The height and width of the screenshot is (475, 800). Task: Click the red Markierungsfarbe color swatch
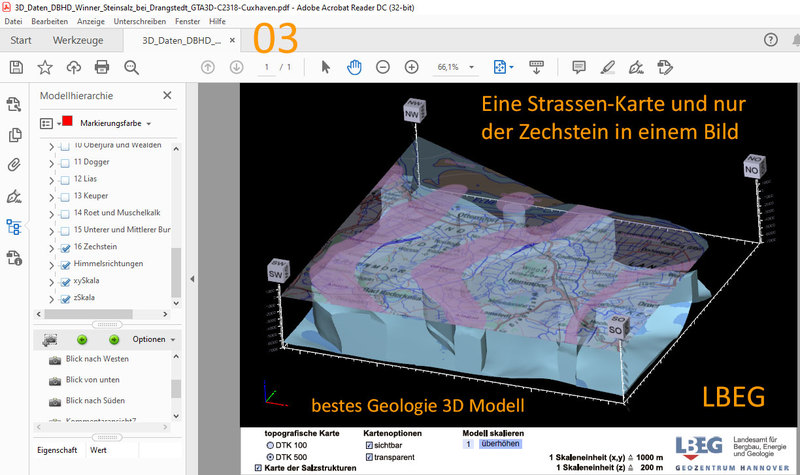click(68, 122)
